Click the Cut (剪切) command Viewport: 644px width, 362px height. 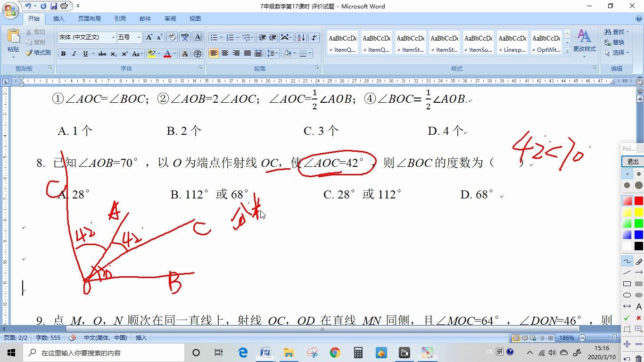35,32
